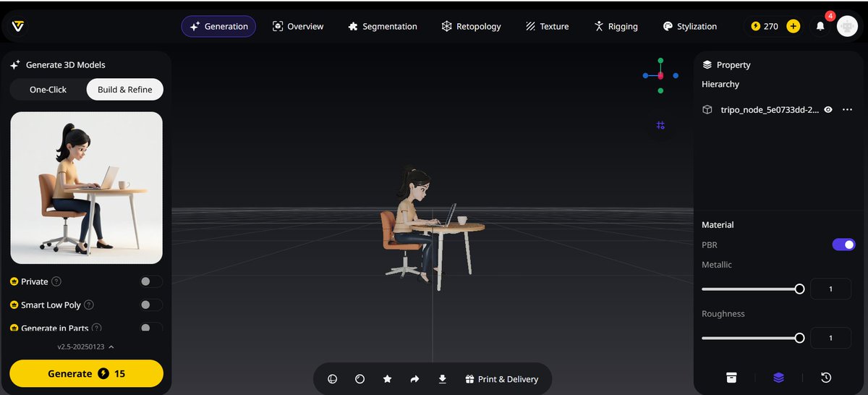Click the download icon
The width and height of the screenshot is (868, 395).
(x=442, y=379)
